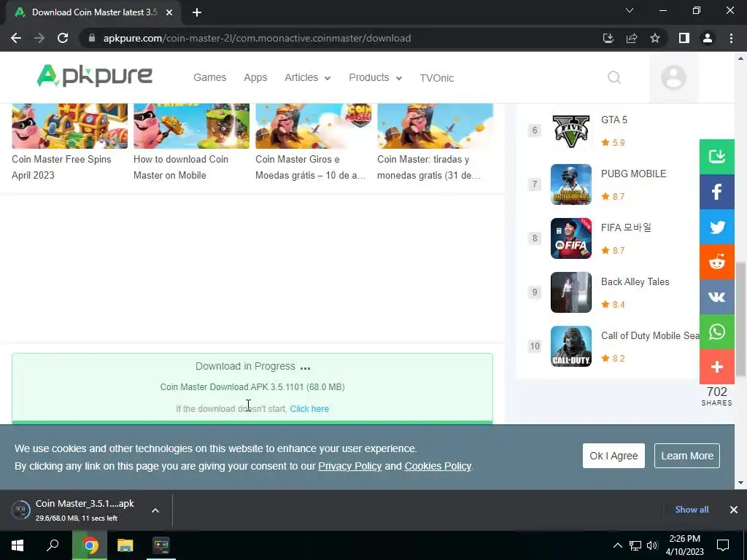Open Cookies Policy link
The height and width of the screenshot is (560, 747).
438,466
